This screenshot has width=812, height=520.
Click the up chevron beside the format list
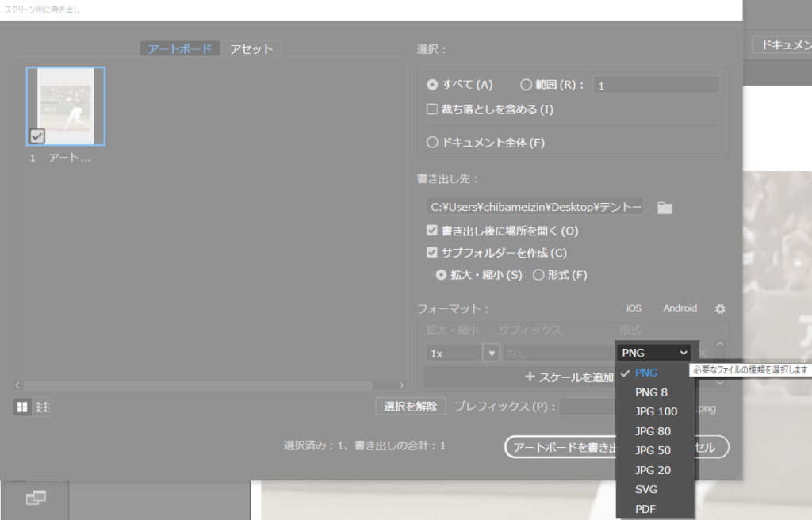click(718, 345)
